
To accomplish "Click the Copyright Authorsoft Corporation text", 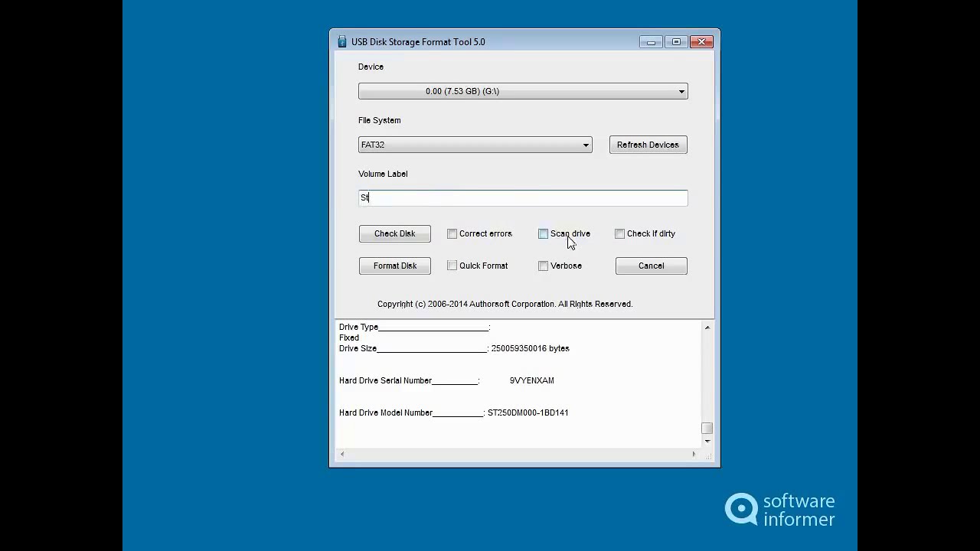I will click(x=505, y=304).
